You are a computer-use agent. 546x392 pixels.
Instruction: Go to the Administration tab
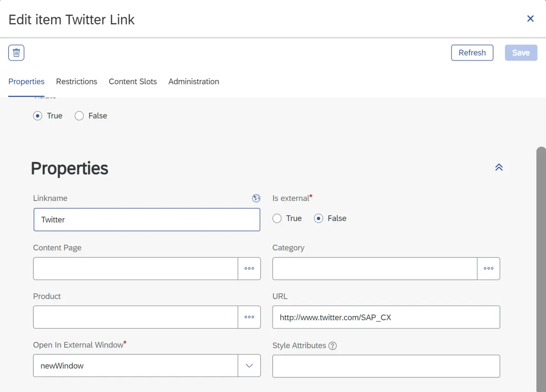point(193,81)
